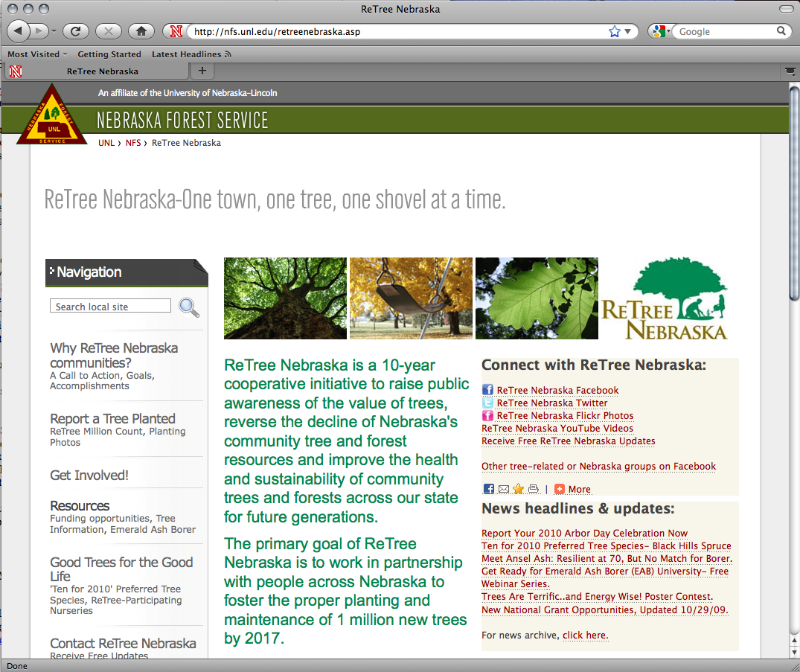Screen dimensions: 800x672
Task: Click the magnifying glass site search icon
Action: [189, 307]
